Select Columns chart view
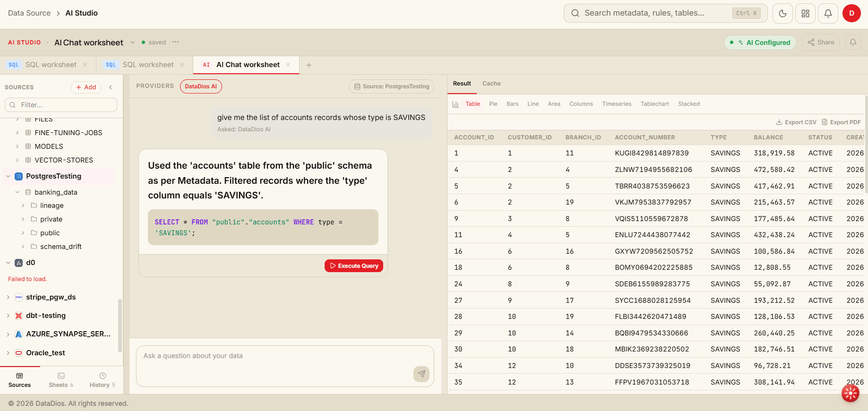 click(581, 104)
